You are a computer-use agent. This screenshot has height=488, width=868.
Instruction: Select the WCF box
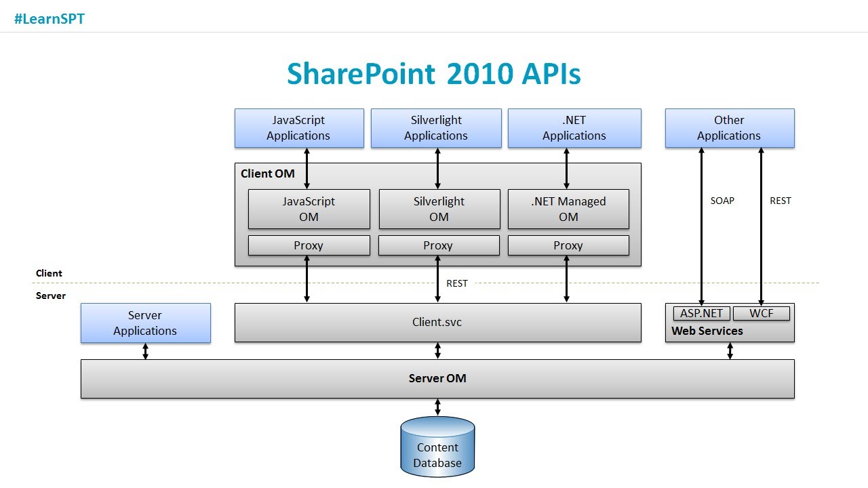pos(762,313)
